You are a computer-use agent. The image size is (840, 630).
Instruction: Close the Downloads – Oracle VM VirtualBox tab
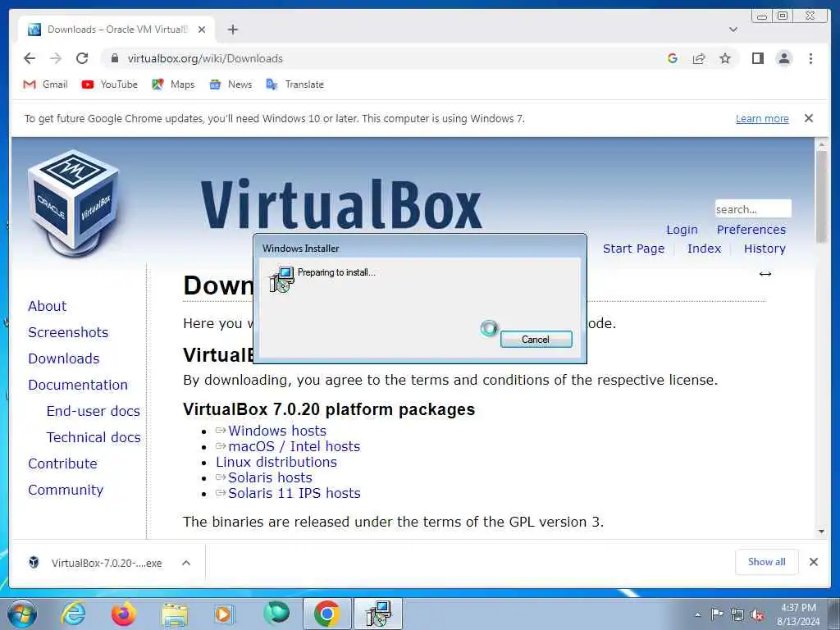coord(202,30)
